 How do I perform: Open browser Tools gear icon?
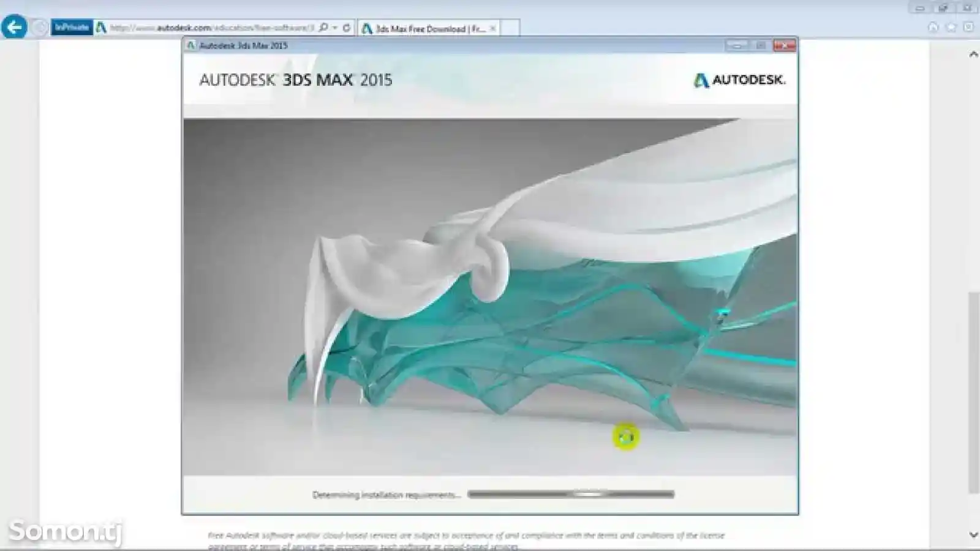[968, 27]
